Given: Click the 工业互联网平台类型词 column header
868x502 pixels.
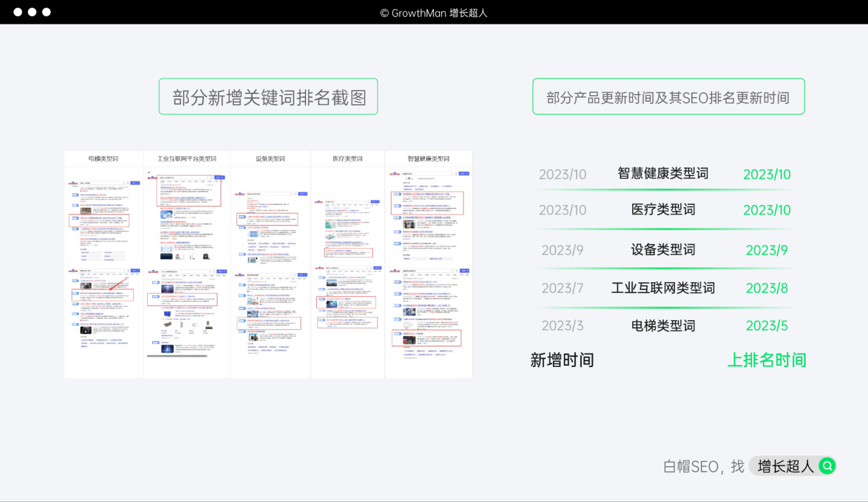Looking at the screenshot, I should tap(186, 159).
